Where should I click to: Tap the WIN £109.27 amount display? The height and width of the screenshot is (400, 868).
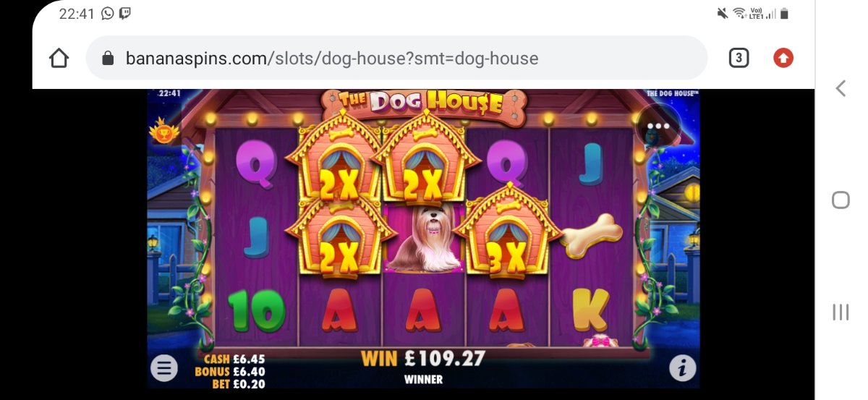click(423, 358)
